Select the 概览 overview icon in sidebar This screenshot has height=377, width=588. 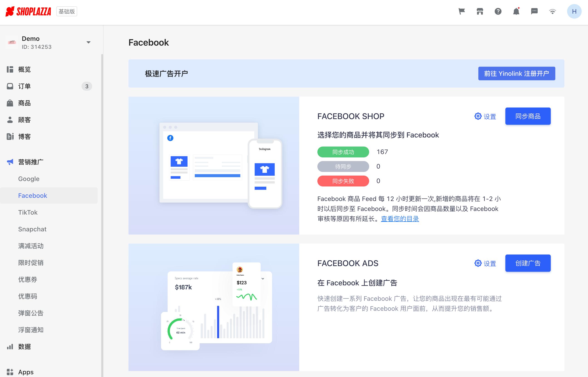click(x=10, y=69)
